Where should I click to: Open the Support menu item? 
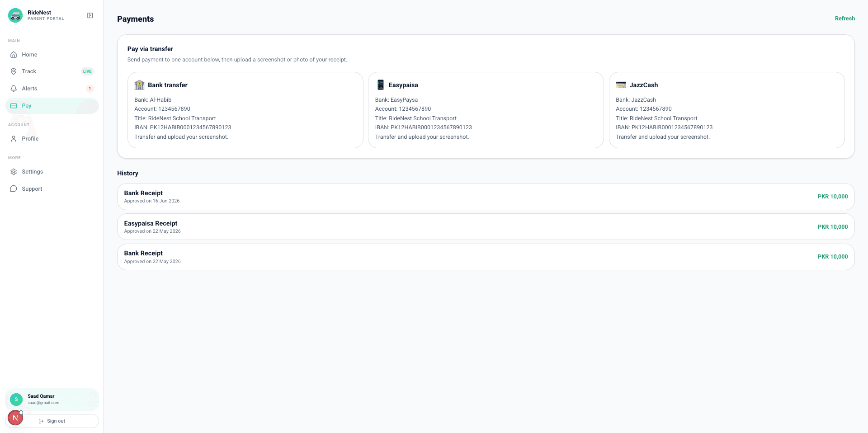pos(52,189)
